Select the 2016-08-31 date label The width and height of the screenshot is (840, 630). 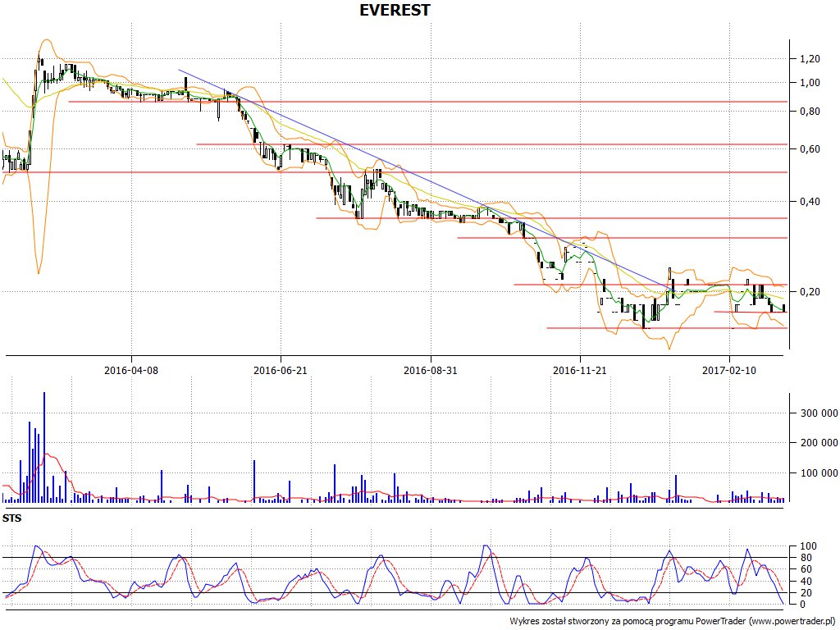(x=430, y=370)
